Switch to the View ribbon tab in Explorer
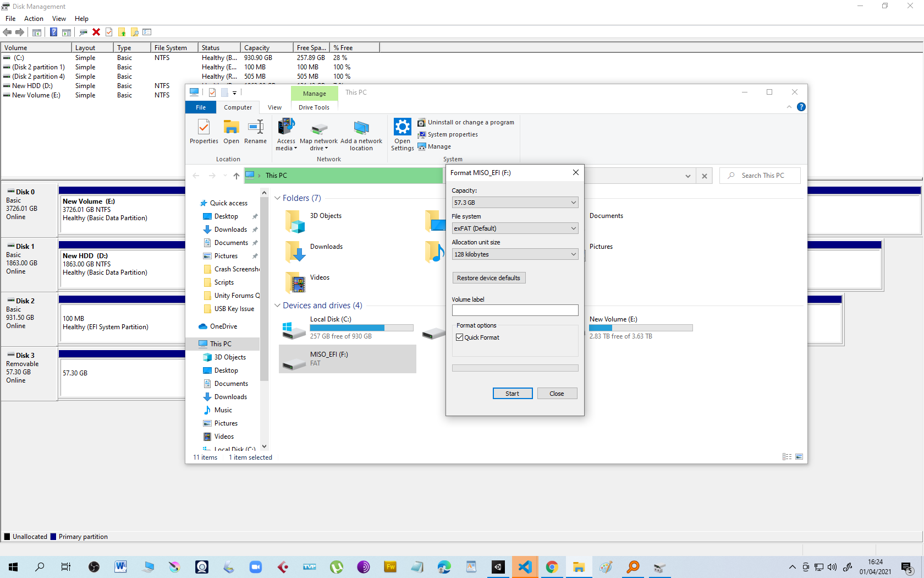Viewport: 924px width, 578px height. 274,107
